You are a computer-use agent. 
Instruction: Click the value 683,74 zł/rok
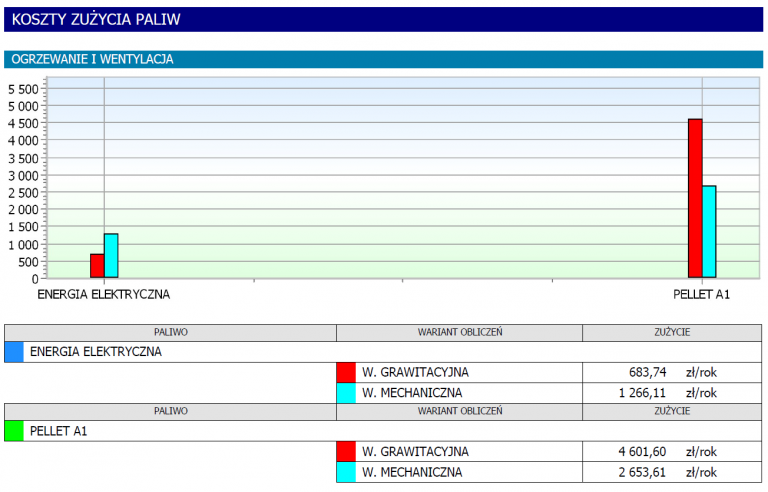(672, 372)
